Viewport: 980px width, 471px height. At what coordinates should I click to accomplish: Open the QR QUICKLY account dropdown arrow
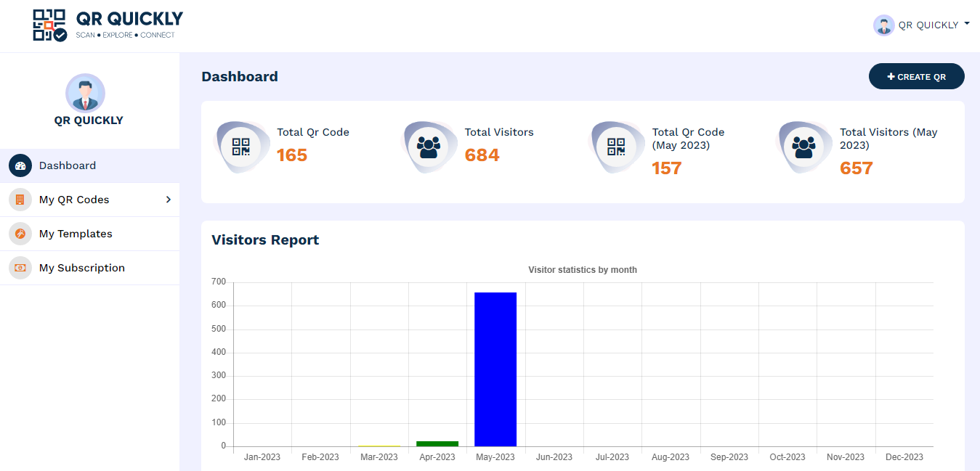point(967,24)
